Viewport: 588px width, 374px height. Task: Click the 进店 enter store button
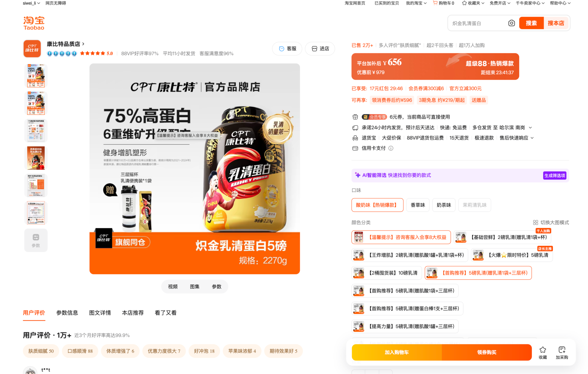pyautogui.click(x=320, y=49)
